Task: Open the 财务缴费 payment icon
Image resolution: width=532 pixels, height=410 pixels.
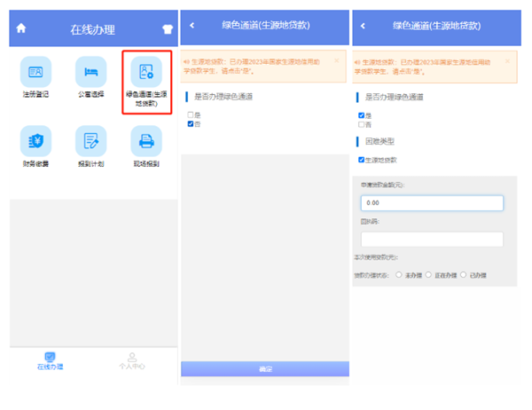Action: tap(35, 141)
